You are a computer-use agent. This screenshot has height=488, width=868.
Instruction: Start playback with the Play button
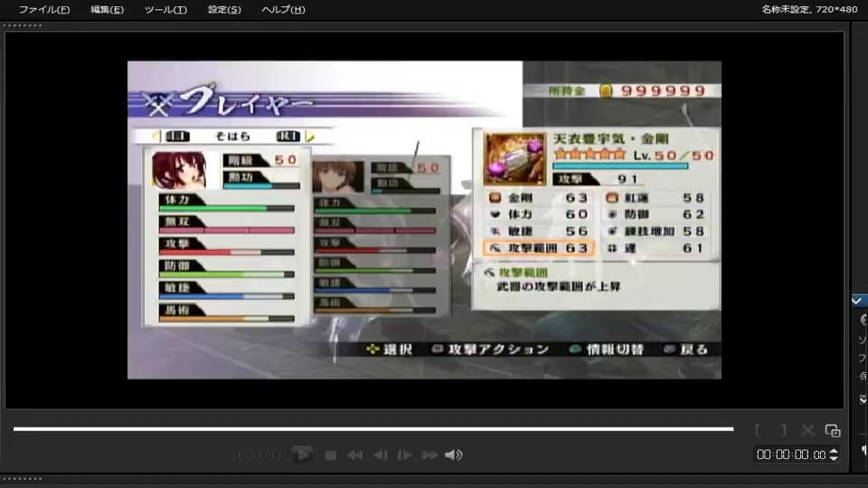pyautogui.click(x=302, y=455)
